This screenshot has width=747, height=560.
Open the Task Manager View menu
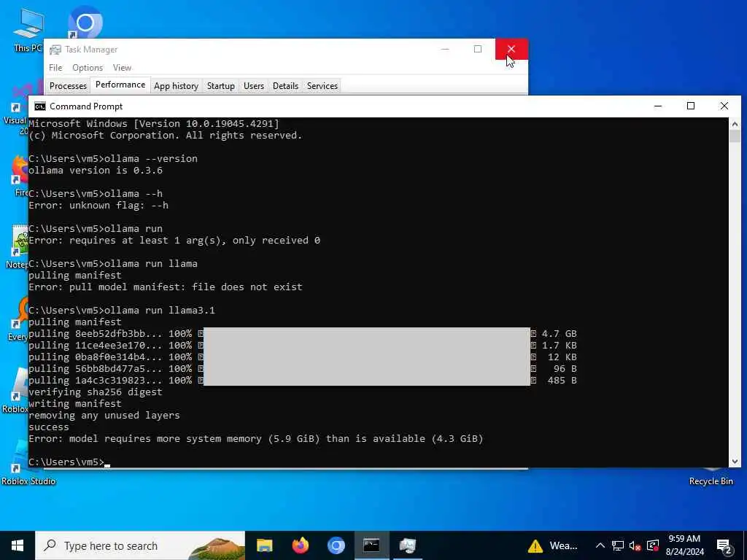point(122,68)
